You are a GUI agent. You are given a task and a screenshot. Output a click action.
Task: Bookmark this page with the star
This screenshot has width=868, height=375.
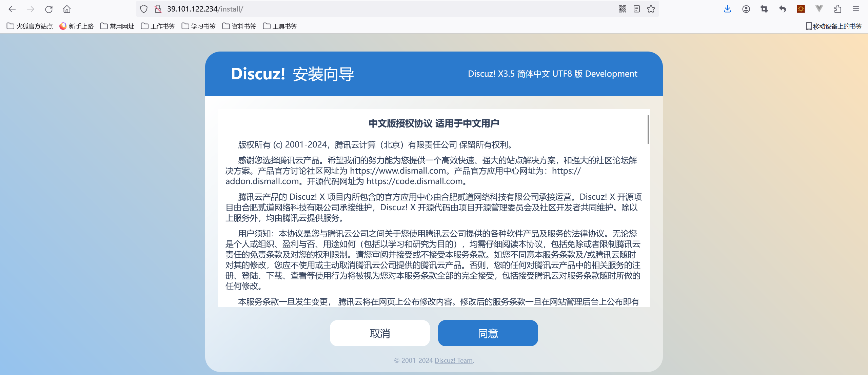[651, 9]
